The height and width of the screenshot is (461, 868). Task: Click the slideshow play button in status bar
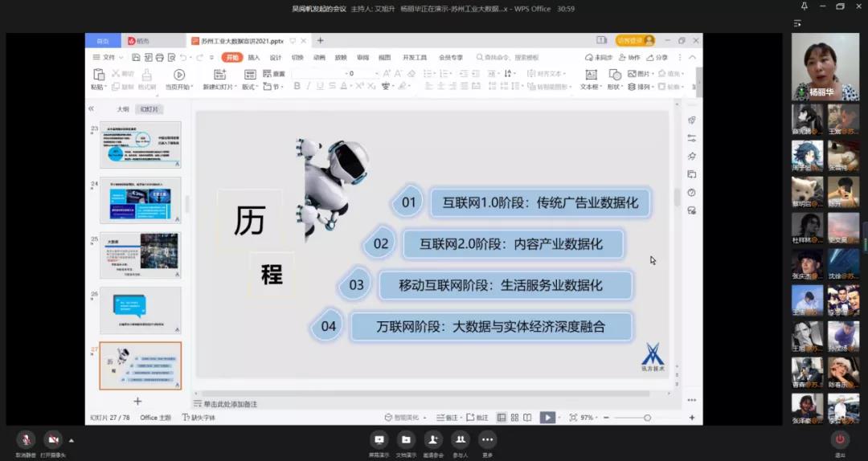pyautogui.click(x=547, y=418)
